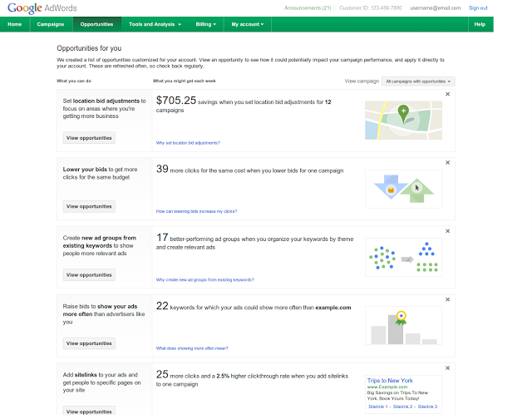Dismiss the new ad groups opportunity card

tap(447, 231)
